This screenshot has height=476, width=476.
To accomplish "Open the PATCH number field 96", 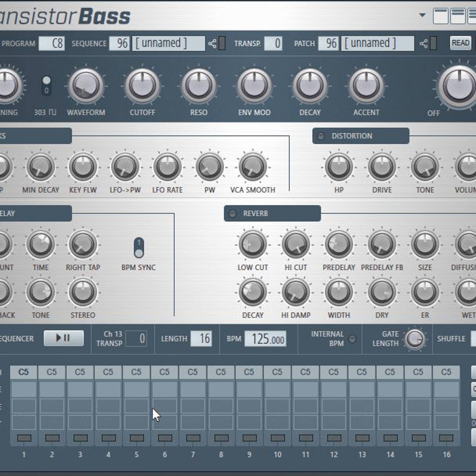I will tap(328, 44).
